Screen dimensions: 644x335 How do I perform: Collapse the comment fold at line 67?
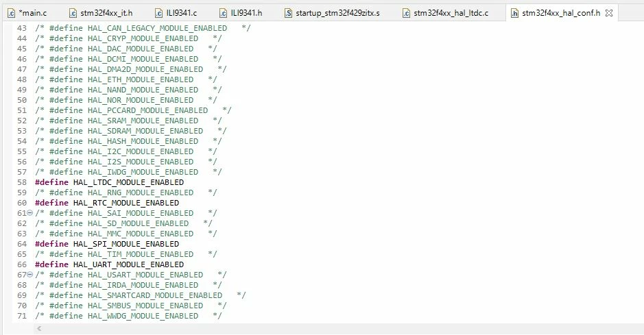29,274
